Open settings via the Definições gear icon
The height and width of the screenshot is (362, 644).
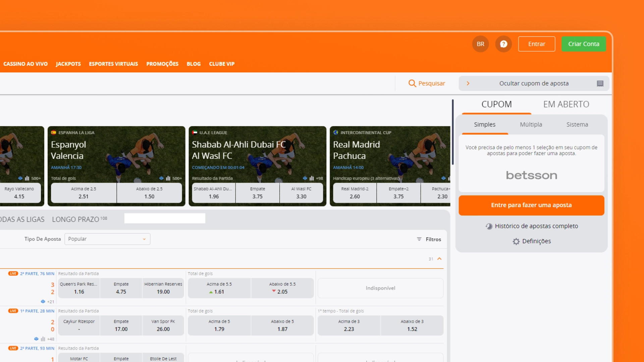(516, 241)
